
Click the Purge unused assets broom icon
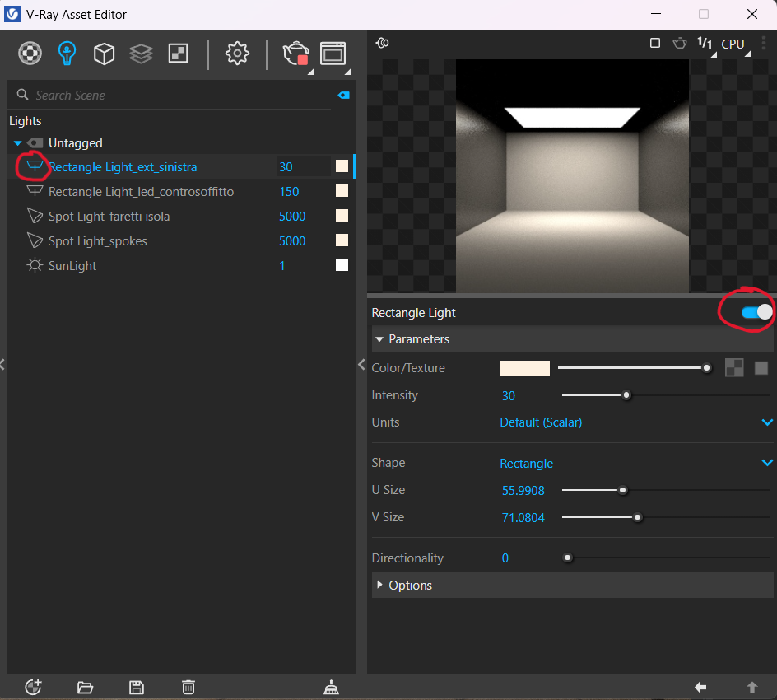click(331, 688)
